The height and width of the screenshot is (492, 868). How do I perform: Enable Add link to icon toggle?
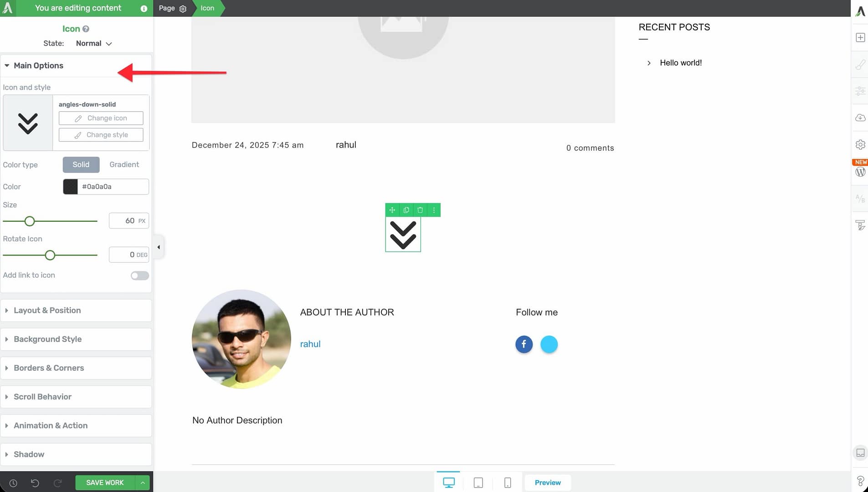(139, 276)
